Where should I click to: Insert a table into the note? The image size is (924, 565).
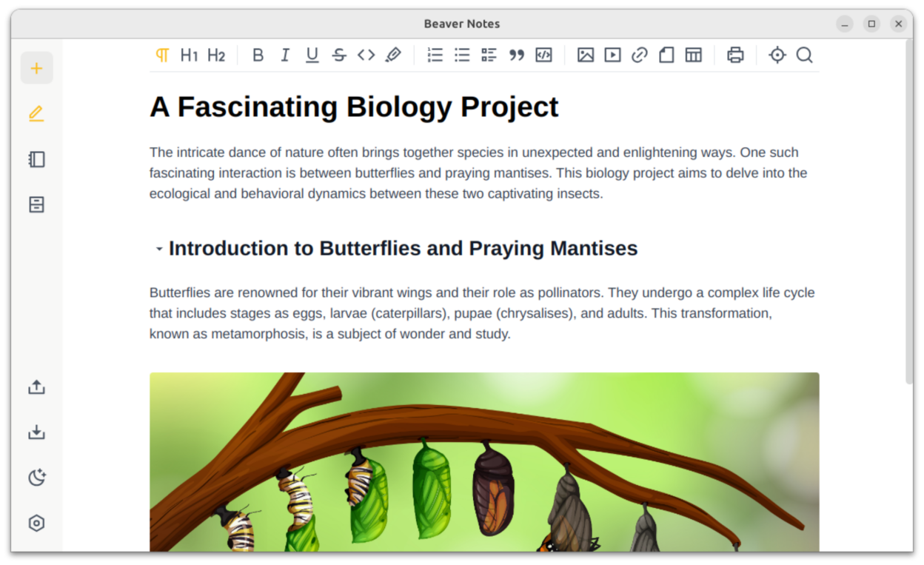[693, 55]
